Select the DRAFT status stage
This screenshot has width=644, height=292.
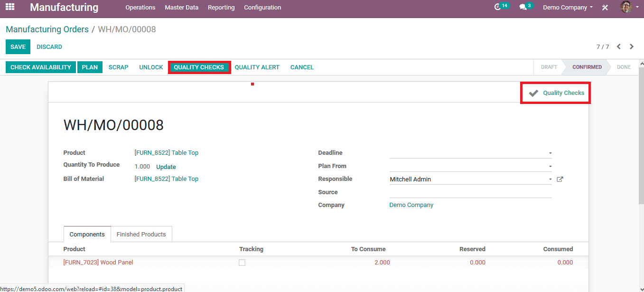click(x=549, y=67)
